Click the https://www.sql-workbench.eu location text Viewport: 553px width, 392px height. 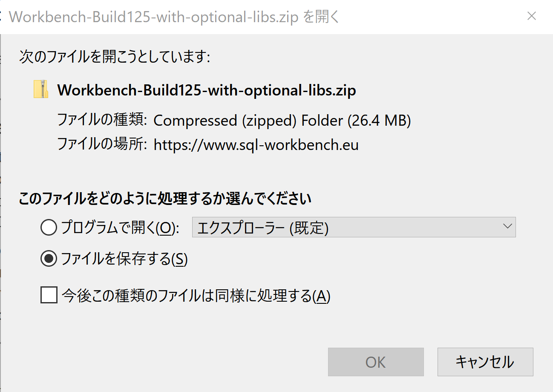click(256, 145)
